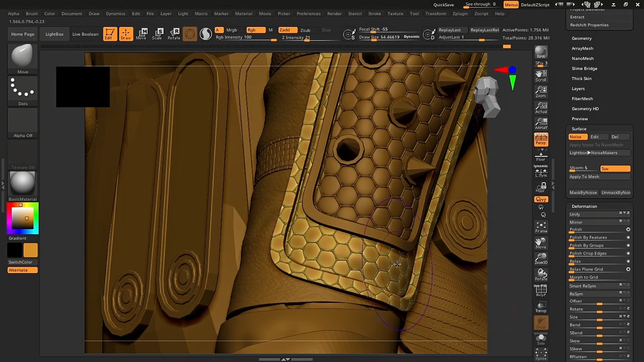Viewport: 644px width, 362px height.
Task: Activate the Rotate tool in top toolbar
Action: click(x=174, y=34)
